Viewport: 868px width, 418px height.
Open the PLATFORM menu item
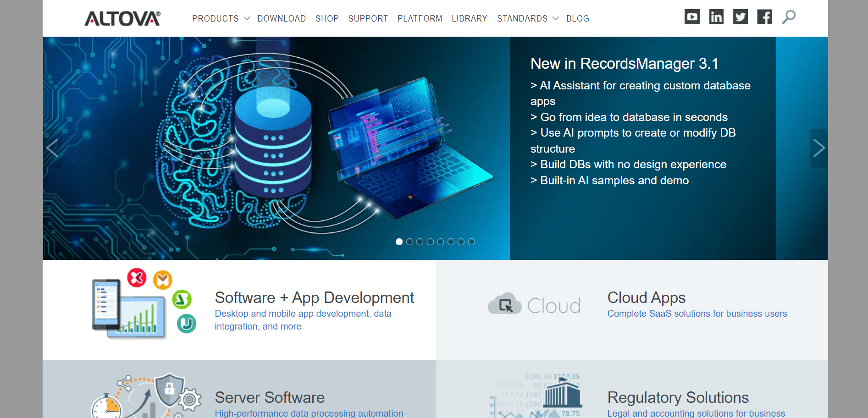[420, 18]
